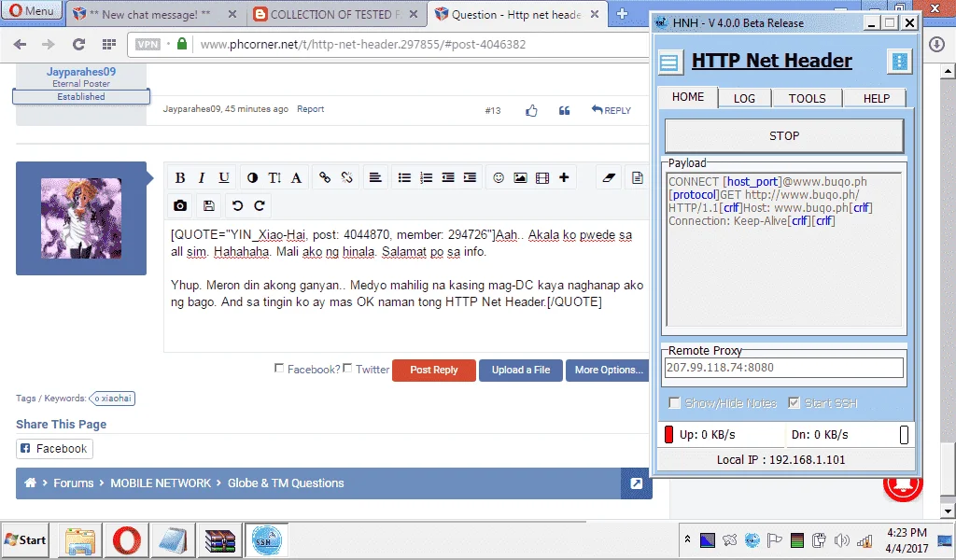The height and width of the screenshot is (560, 956).
Task: Toggle Start SSH checkbox
Action: (x=794, y=403)
